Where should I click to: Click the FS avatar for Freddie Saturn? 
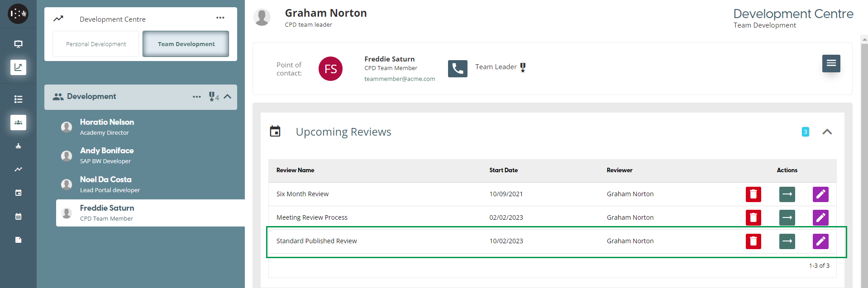click(x=330, y=69)
